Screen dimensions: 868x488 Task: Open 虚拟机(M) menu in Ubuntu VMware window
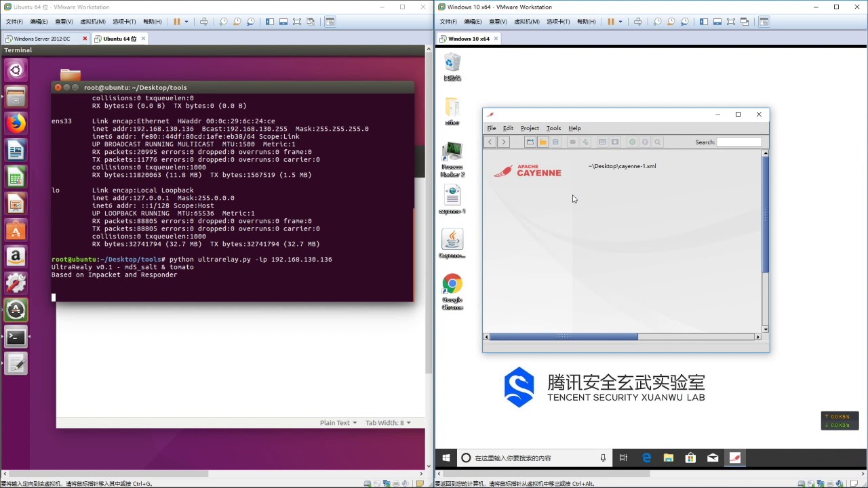[x=93, y=22]
